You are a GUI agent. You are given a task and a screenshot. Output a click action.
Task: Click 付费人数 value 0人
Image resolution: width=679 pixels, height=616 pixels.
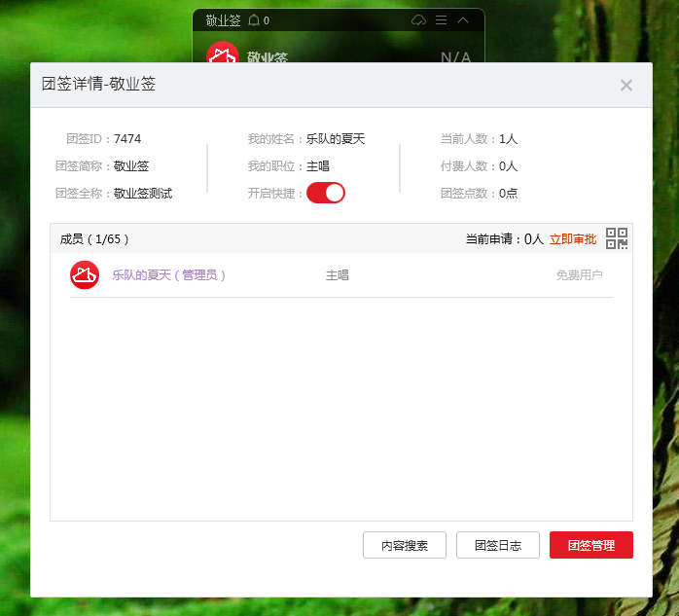point(508,166)
